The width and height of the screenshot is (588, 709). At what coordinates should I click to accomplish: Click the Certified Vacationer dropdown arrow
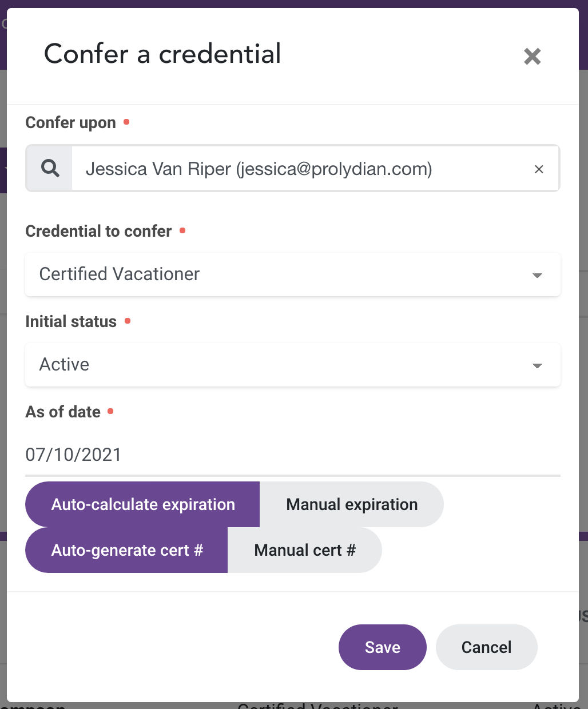click(537, 276)
